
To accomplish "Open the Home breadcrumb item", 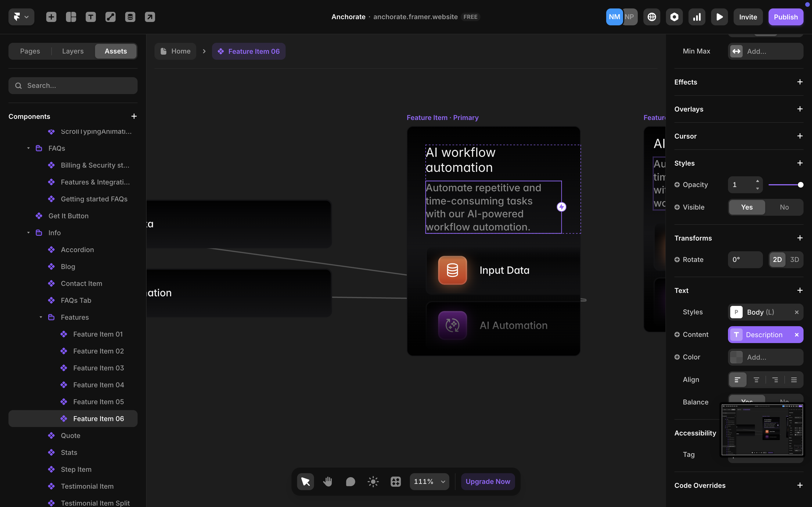I will point(175,51).
